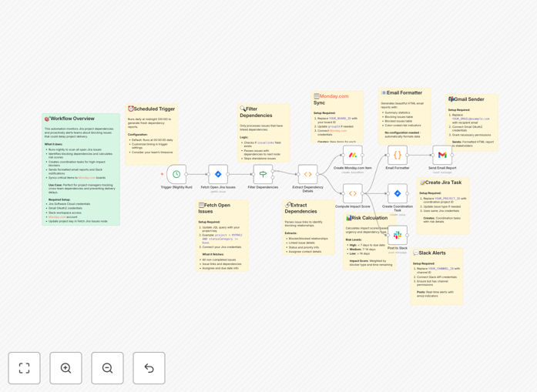The width and height of the screenshot is (537, 392).
Task: Click the undo/reset zoom arrow button
Action: (149, 368)
